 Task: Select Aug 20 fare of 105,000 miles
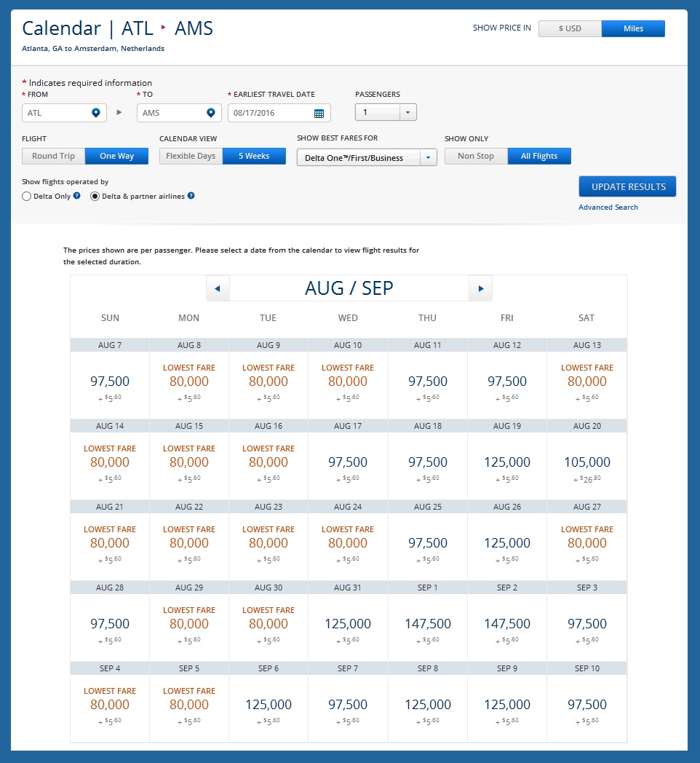tap(586, 462)
